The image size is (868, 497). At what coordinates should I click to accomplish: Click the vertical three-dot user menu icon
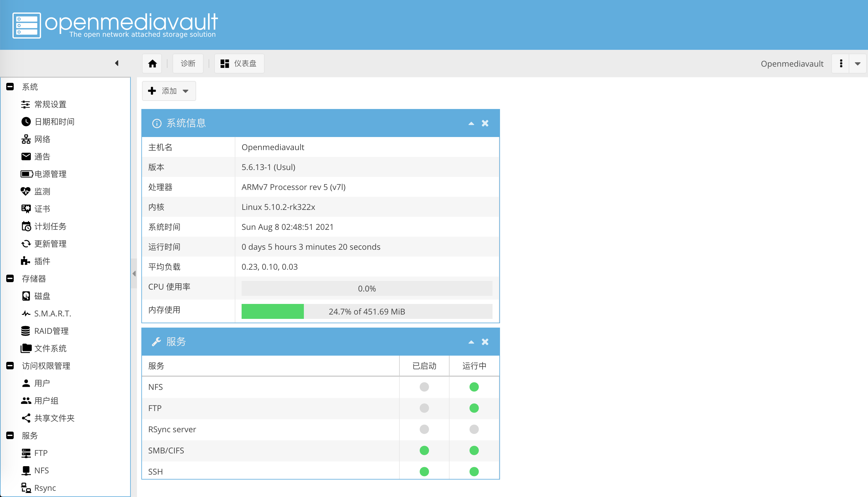841,64
